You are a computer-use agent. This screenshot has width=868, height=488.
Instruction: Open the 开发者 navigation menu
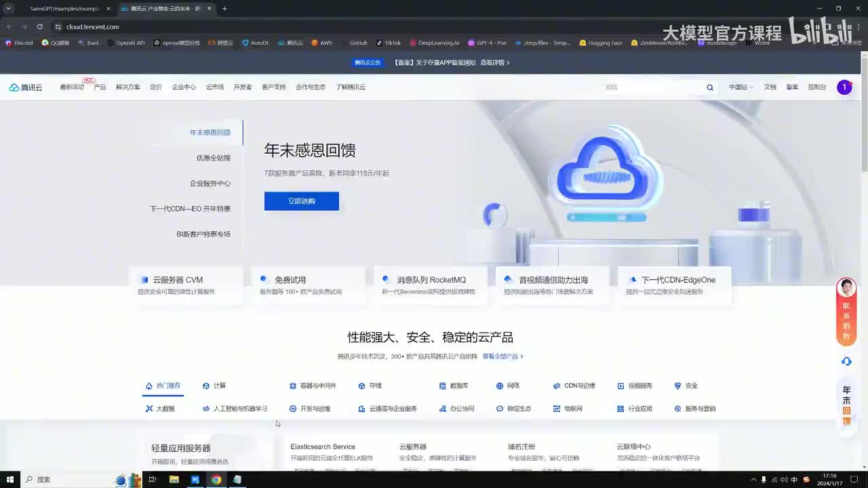[243, 87]
